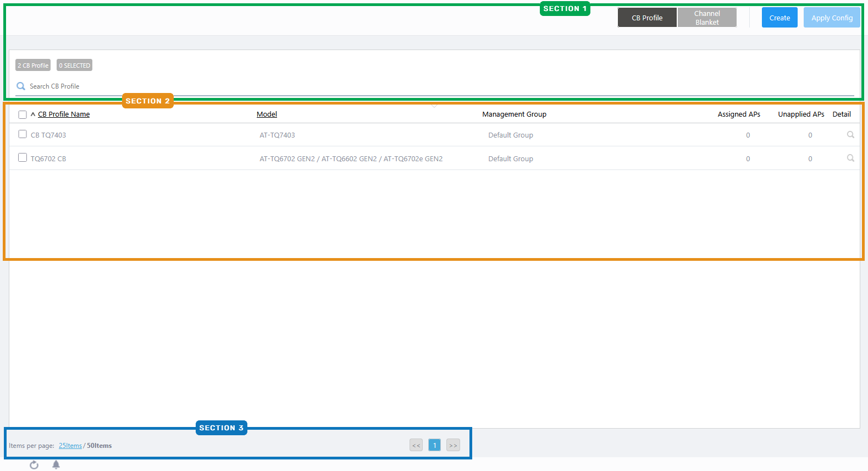Set items per page to 25Items
The width and height of the screenshot is (868, 471).
coord(70,446)
